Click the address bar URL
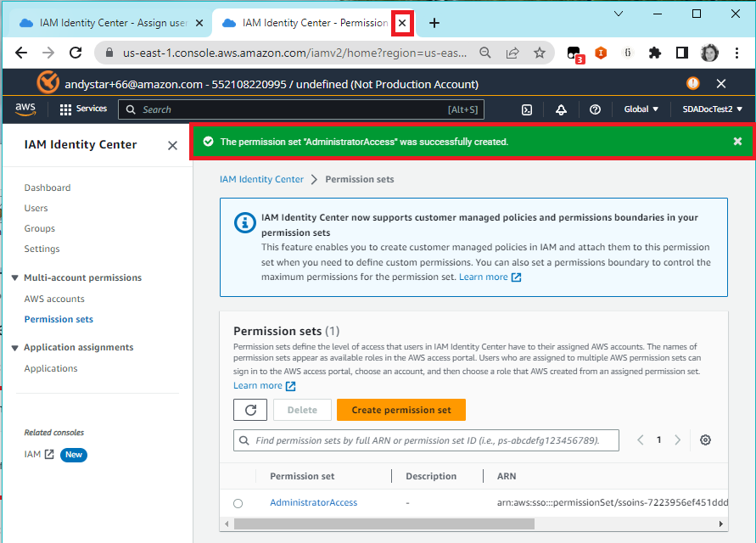 tap(294, 53)
